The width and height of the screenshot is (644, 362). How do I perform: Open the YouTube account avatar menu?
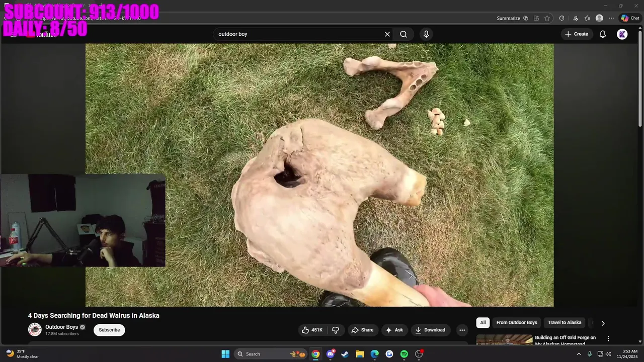[622, 34]
